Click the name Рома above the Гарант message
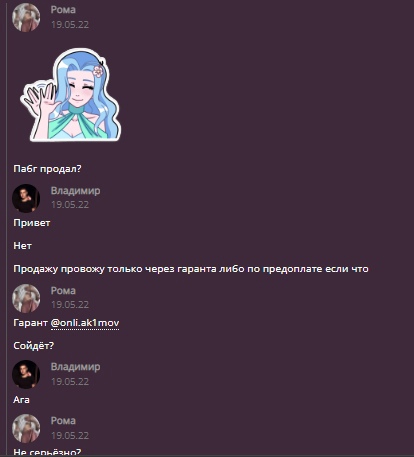 click(63, 291)
